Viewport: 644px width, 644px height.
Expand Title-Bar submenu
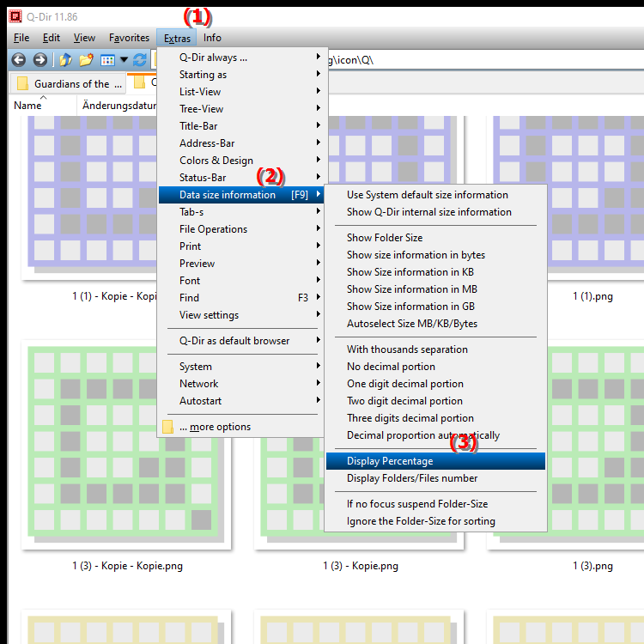click(x=241, y=126)
